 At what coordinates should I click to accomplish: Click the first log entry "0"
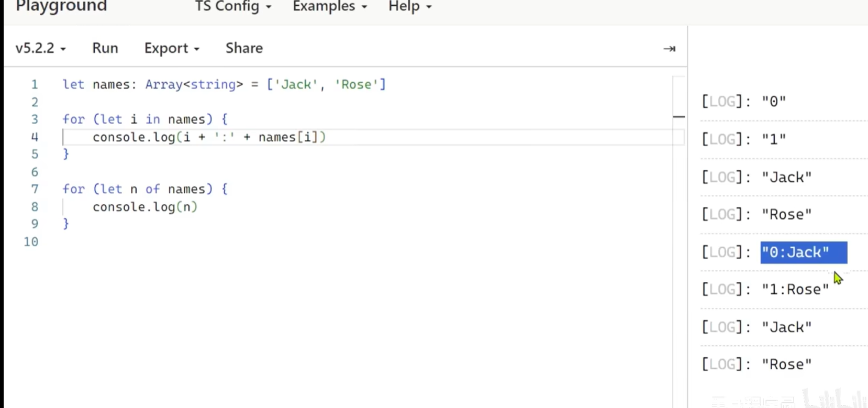point(773,102)
